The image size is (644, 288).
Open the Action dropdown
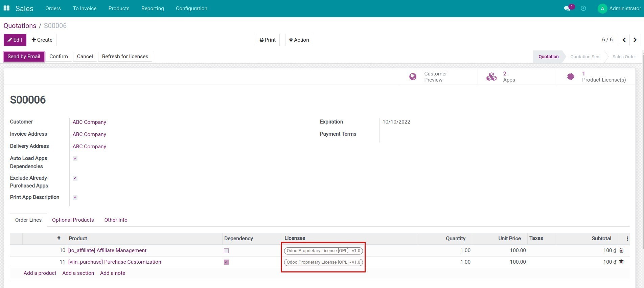click(299, 40)
